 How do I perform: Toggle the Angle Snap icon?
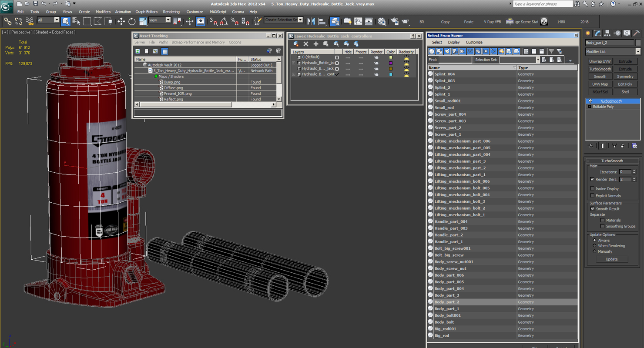[224, 21]
